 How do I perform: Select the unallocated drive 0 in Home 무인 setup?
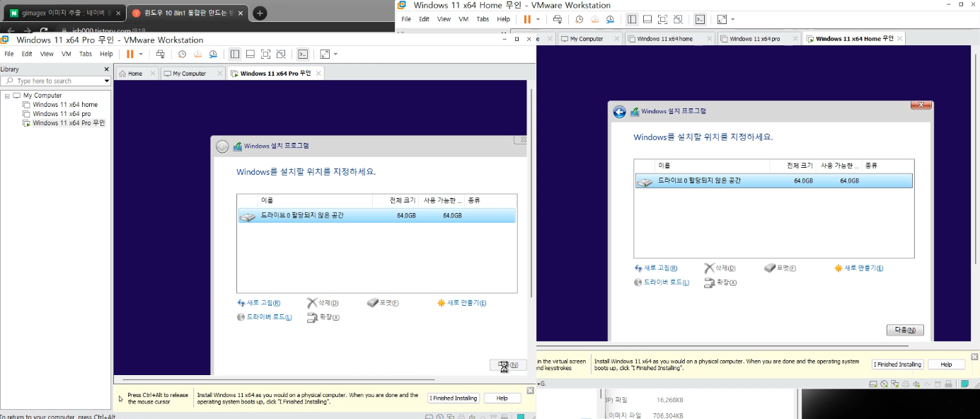tap(774, 181)
